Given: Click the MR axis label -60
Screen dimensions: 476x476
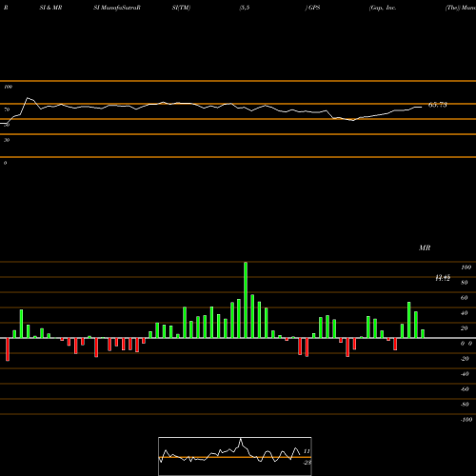Looking at the screenshot, I should [x=465, y=389].
